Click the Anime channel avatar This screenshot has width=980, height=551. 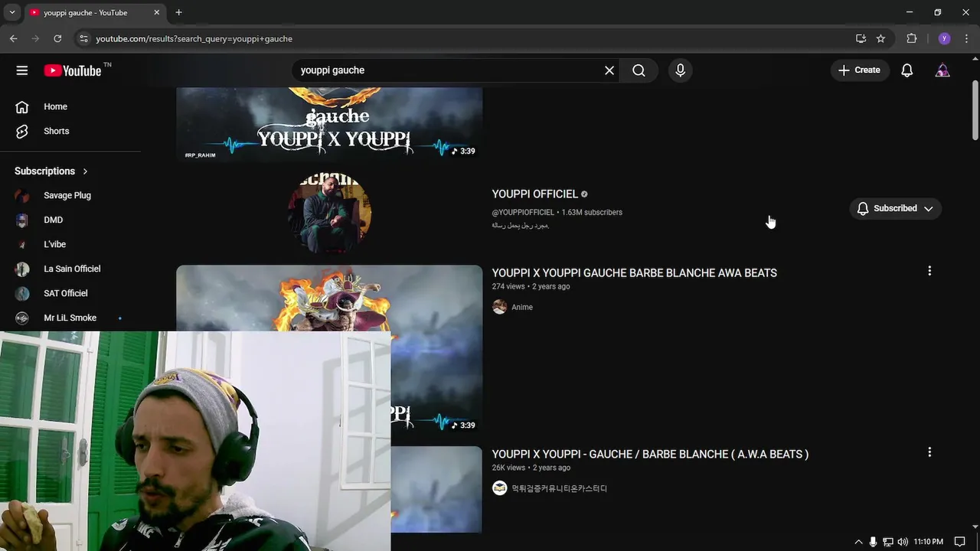click(499, 307)
